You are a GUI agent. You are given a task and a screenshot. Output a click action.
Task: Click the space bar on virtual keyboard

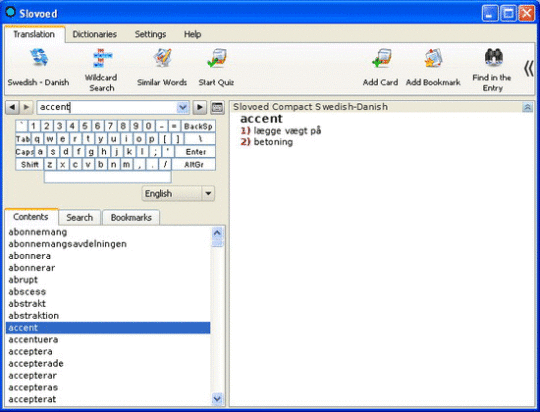click(107, 177)
